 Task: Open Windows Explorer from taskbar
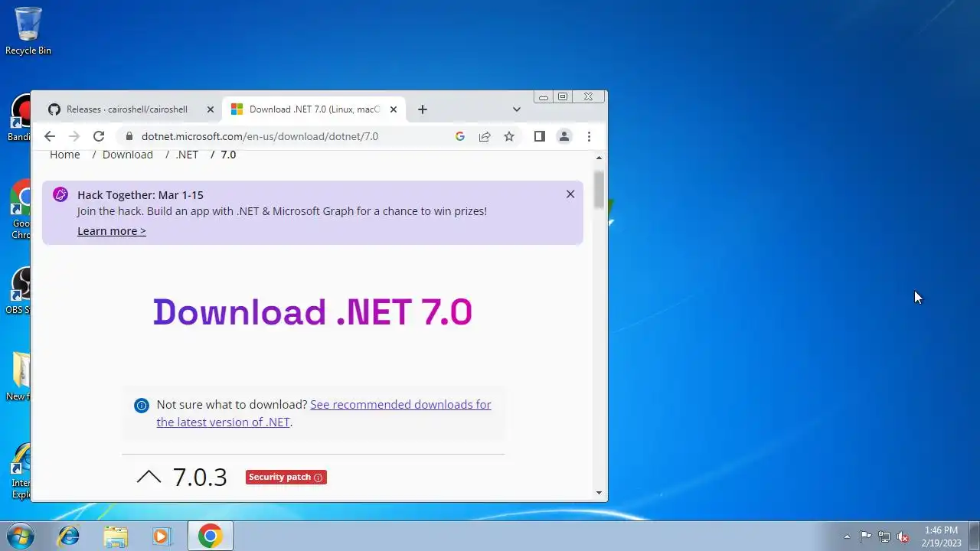pos(116,536)
